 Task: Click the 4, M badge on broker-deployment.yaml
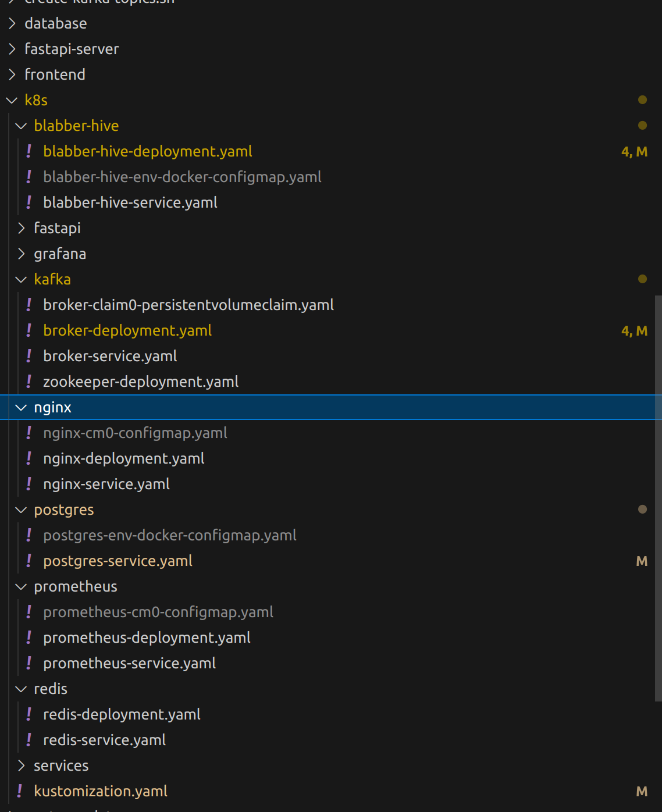pos(634,330)
